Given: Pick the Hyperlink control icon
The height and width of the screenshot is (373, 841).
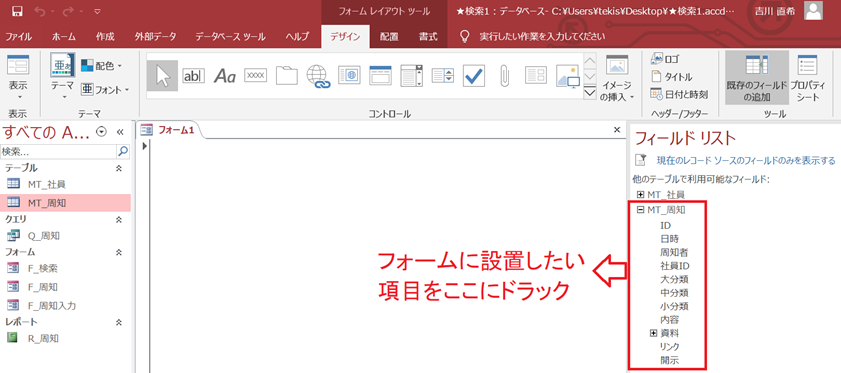Looking at the screenshot, I should (318, 76).
